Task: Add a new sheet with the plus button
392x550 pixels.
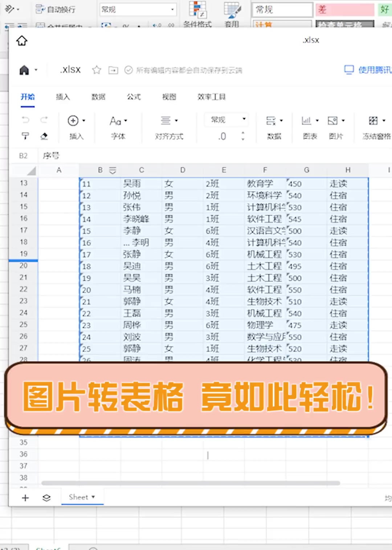Action: 25,497
